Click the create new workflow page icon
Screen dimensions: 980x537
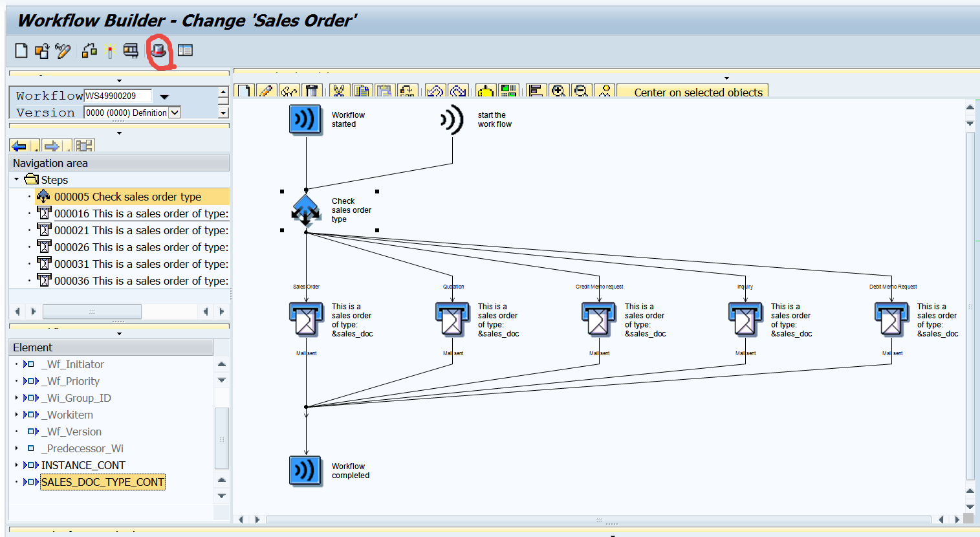click(x=21, y=50)
